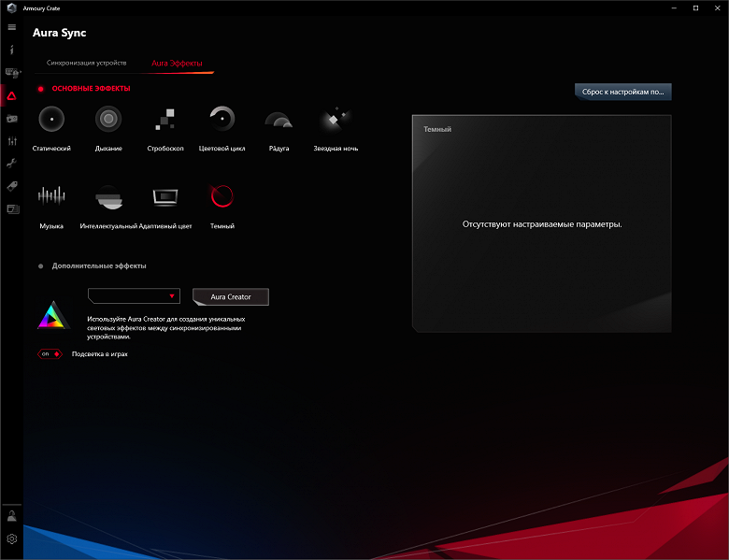This screenshot has height=560, width=729.
Task: Select the ОСНОВНЫЕ ЭФФЕКТЫ radio button
Action: (41, 89)
